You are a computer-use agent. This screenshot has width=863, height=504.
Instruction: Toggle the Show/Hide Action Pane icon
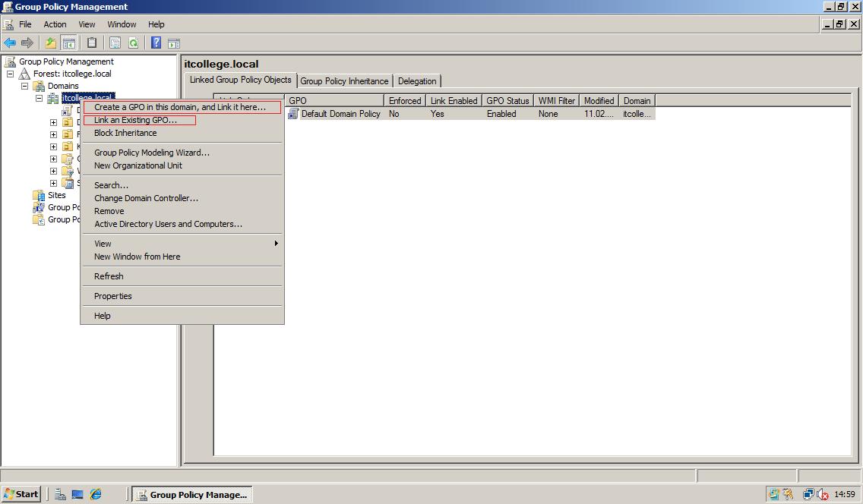[x=174, y=43]
